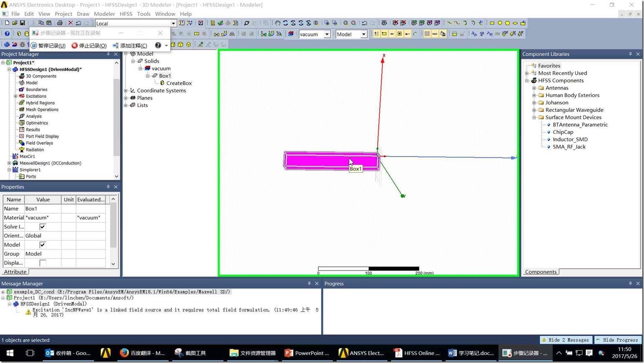Click the material layers icon beside vacuum dropdown

291,34
